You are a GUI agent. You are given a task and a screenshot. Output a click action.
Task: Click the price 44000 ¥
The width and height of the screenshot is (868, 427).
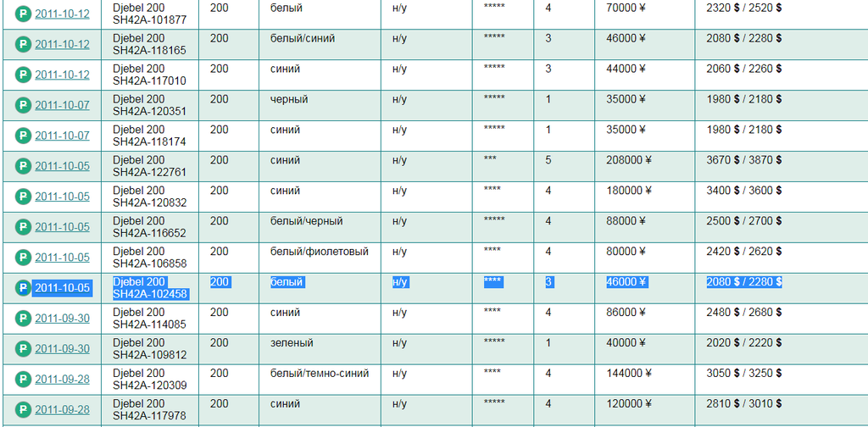pyautogui.click(x=626, y=69)
